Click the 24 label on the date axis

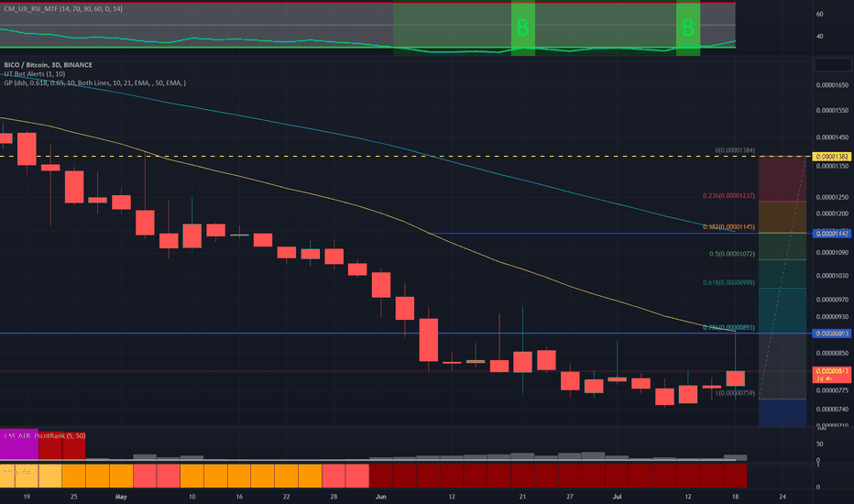783,497
